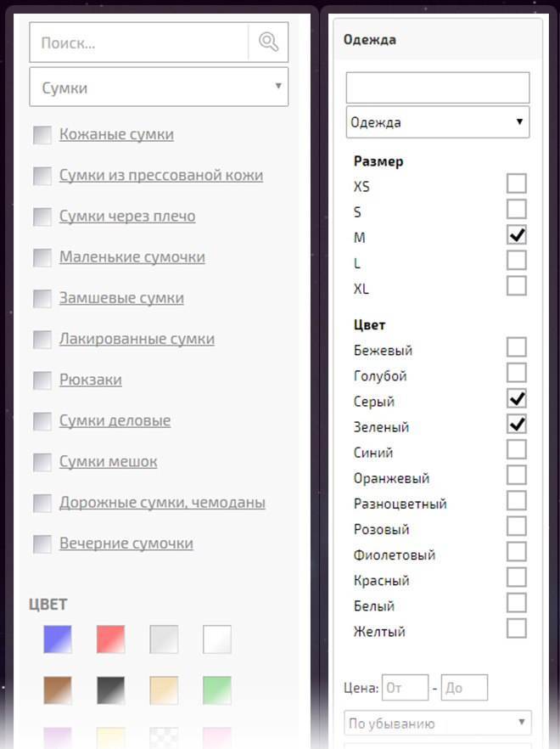Follow the Дорожные сумки, чемоданы link

point(162,503)
